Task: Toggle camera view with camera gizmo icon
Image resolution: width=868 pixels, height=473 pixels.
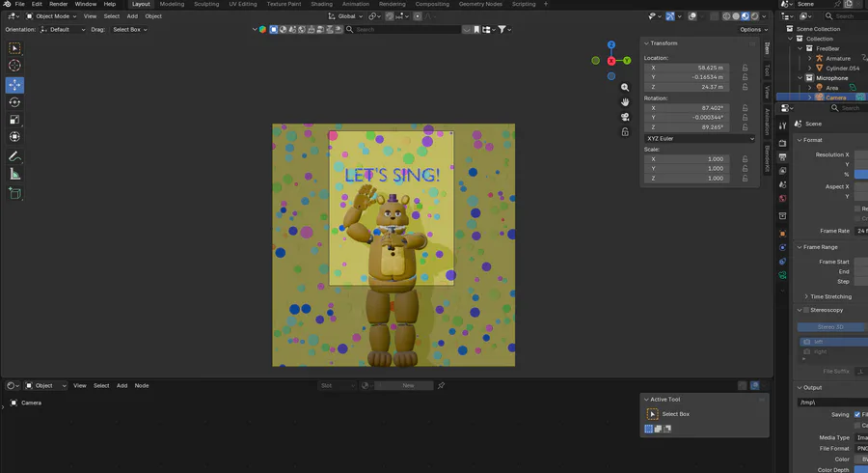Action: point(625,117)
